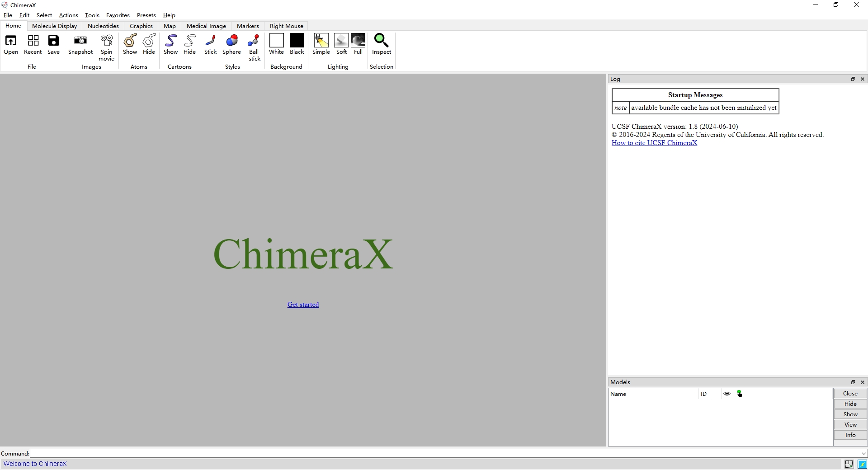Viewport: 868px width, 470px height.
Task: Switch to the Molecule Display tab
Action: click(55, 26)
